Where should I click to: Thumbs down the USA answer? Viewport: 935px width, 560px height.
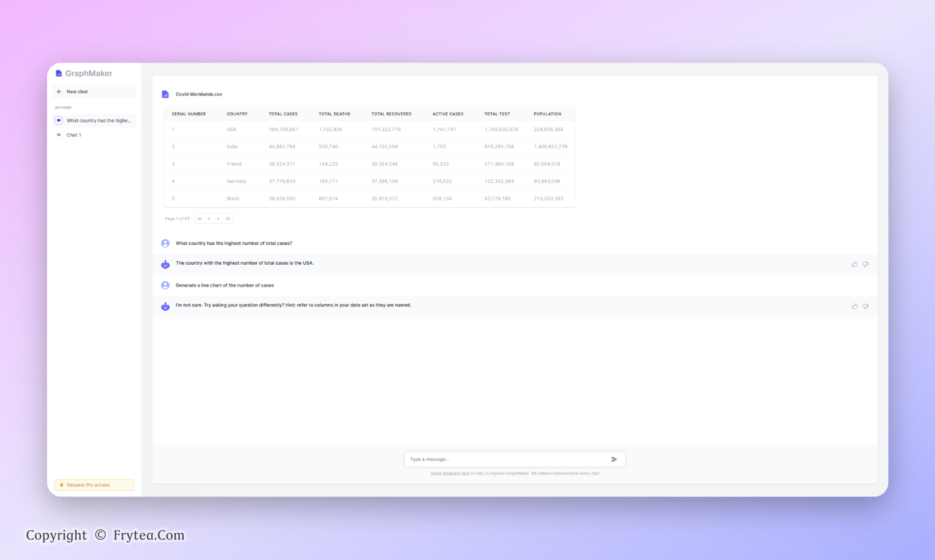[865, 264]
